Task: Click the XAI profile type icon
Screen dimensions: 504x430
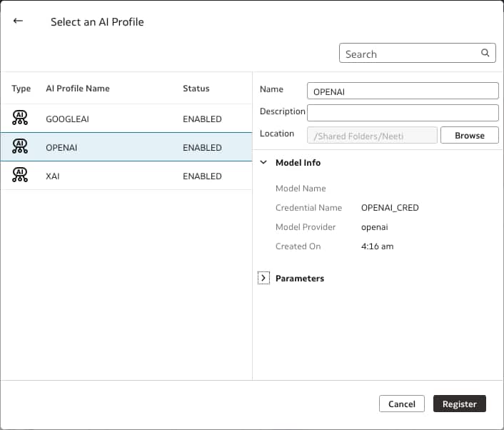Action: pyautogui.click(x=20, y=175)
